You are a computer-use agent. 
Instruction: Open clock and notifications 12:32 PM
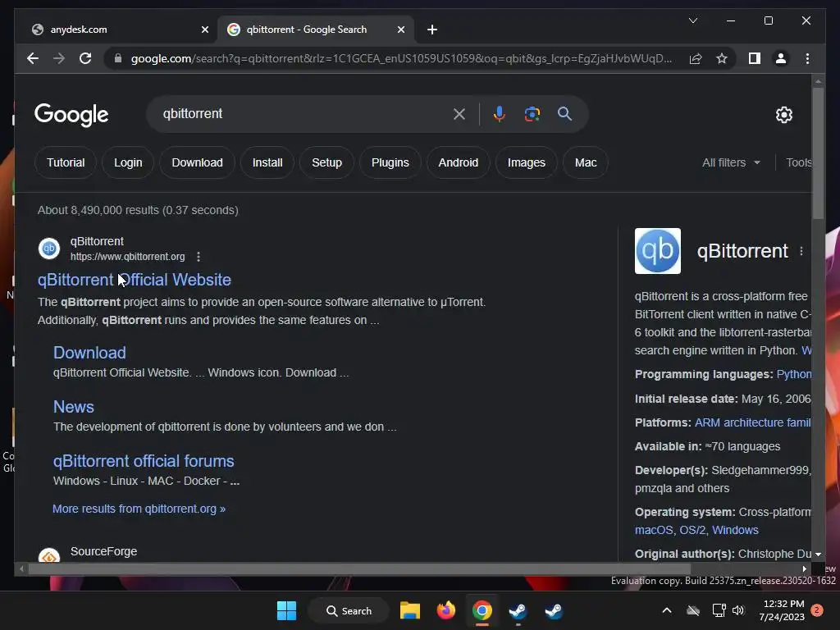[x=783, y=610]
